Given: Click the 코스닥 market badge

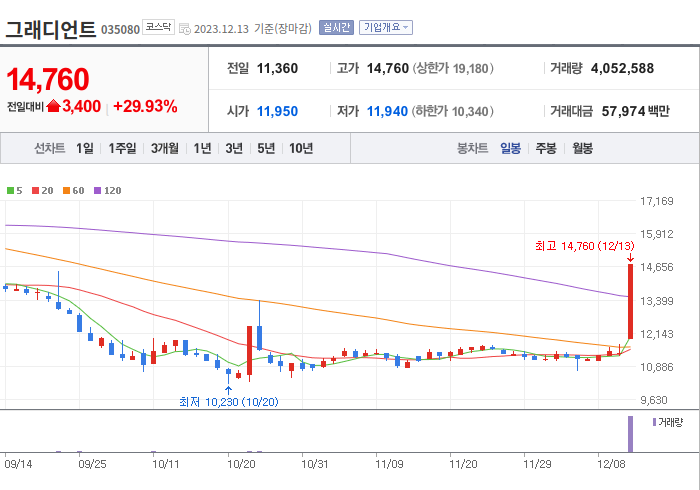Looking at the screenshot, I should (x=158, y=27).
